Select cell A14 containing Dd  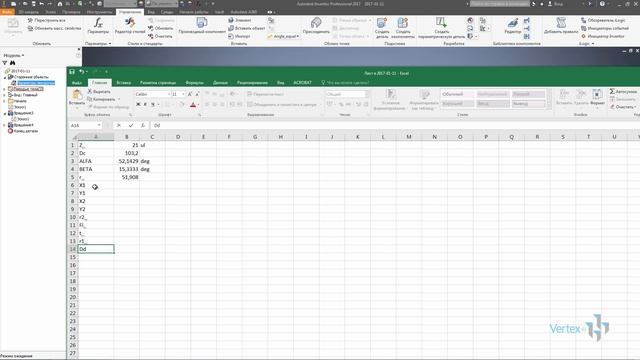(x=96, y=249)
